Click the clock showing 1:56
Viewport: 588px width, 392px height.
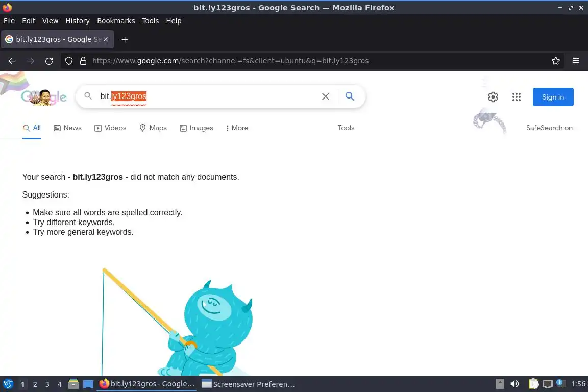[578, 384]
